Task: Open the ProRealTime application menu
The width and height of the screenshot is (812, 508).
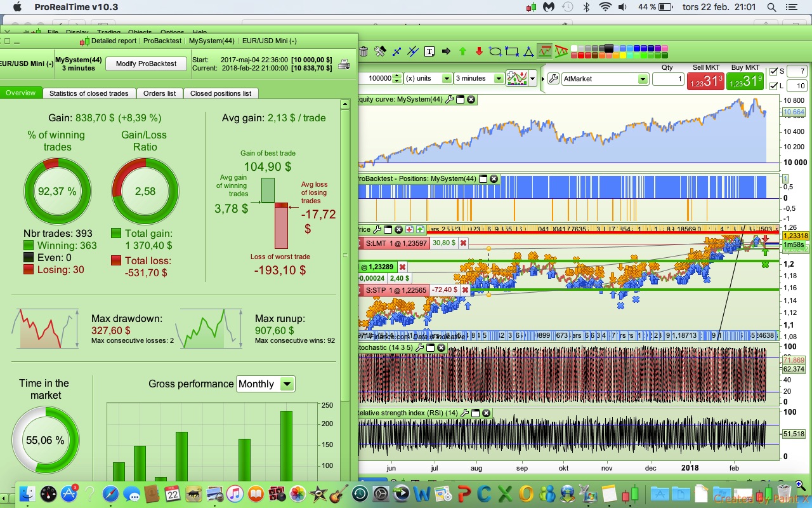Action: click(76, 7)
